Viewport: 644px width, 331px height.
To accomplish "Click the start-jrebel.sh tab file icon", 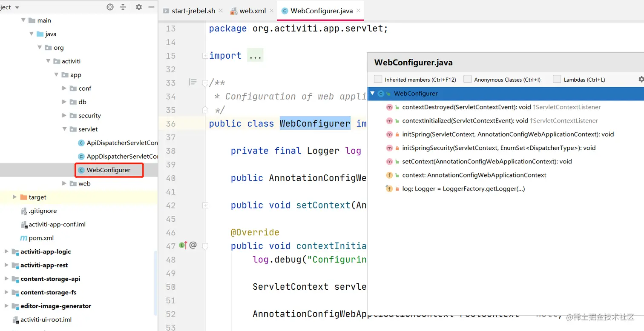I will (166, 11).
